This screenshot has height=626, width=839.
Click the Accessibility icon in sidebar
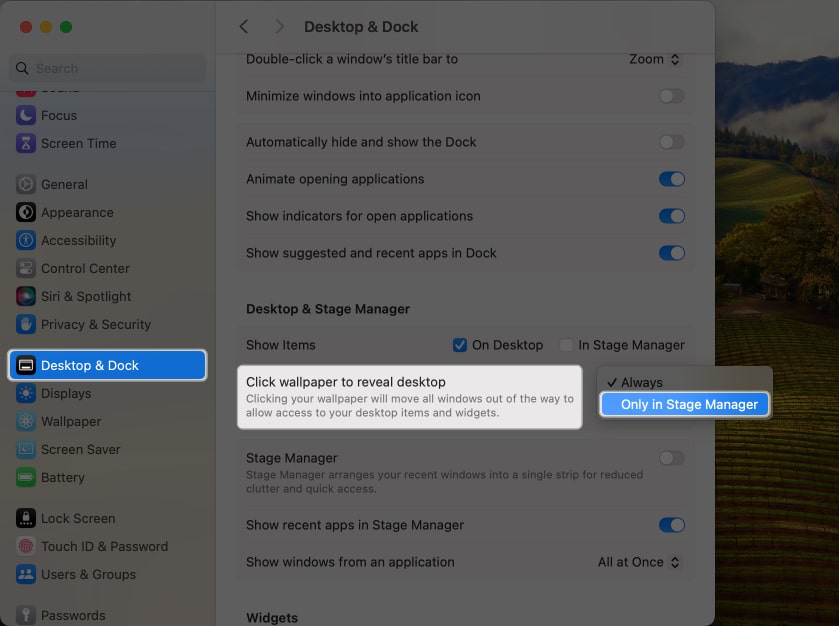tap(26, 240)
